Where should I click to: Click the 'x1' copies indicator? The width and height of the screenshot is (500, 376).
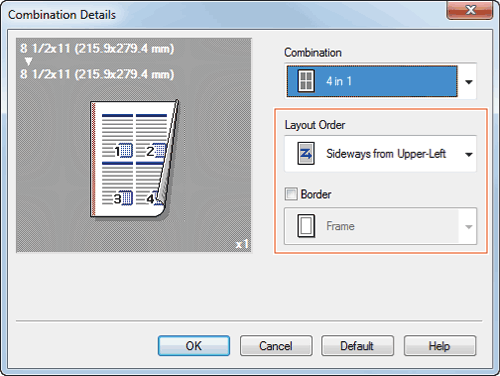click(x=242, y=244)
